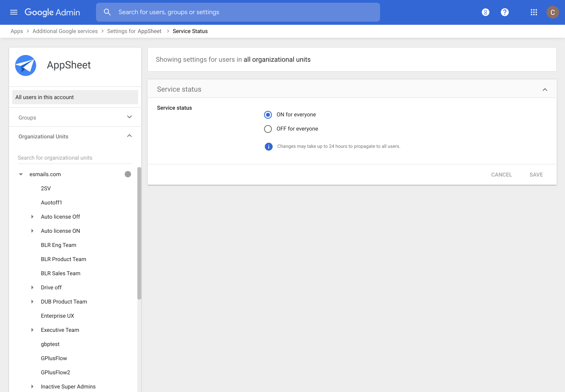
Task: Expand the DUB Product Team unit
Action: (x=32, y=302)
